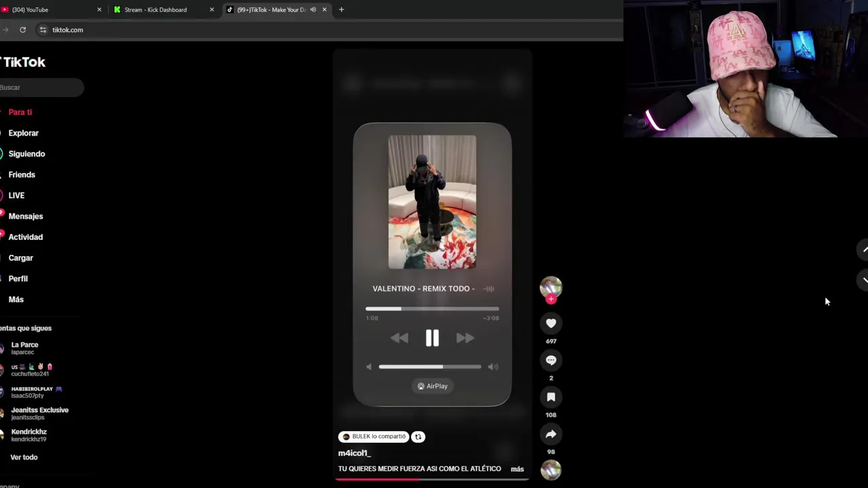Share the video with the arrow icon
The width and height of the screenshot is (868, 488).
tap(551, 434)
